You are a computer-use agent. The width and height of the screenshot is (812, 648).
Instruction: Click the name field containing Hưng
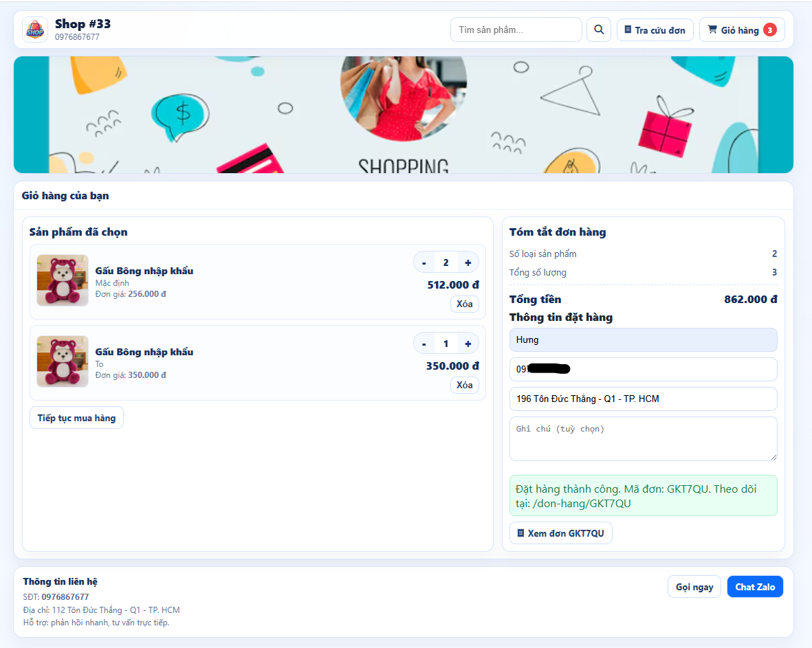[643, 339]
